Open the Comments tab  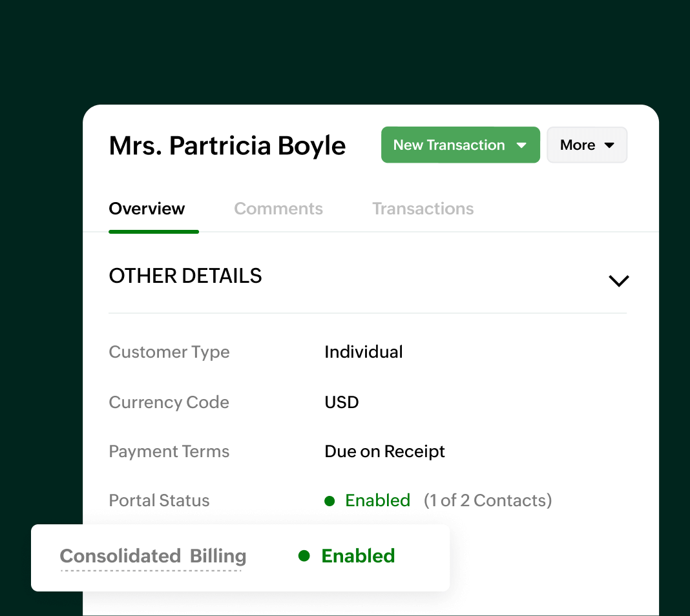pos(278,209)
